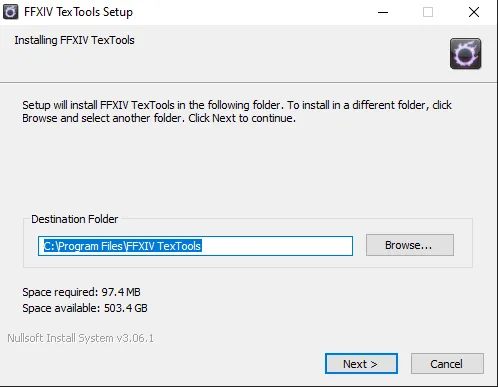
Task: Minimize the FFXIV TexTools Setup window
Action: (x=383, y=12)
